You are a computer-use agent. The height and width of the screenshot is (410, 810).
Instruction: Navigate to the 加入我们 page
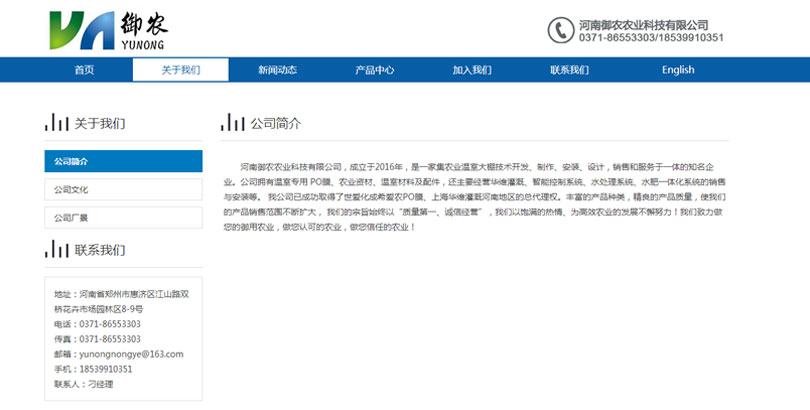(472, 70)
